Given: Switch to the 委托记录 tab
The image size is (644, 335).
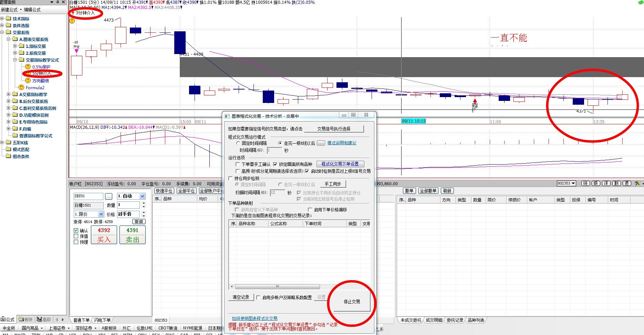Looking at the screenshot, I should pyautogui.click(x=455, y=320).
